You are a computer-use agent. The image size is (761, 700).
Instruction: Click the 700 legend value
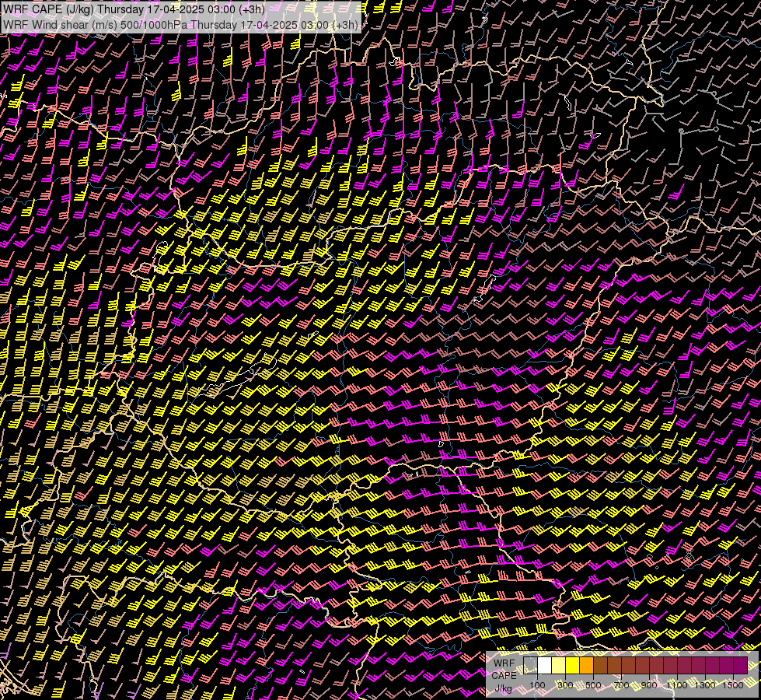coord(621,685)
